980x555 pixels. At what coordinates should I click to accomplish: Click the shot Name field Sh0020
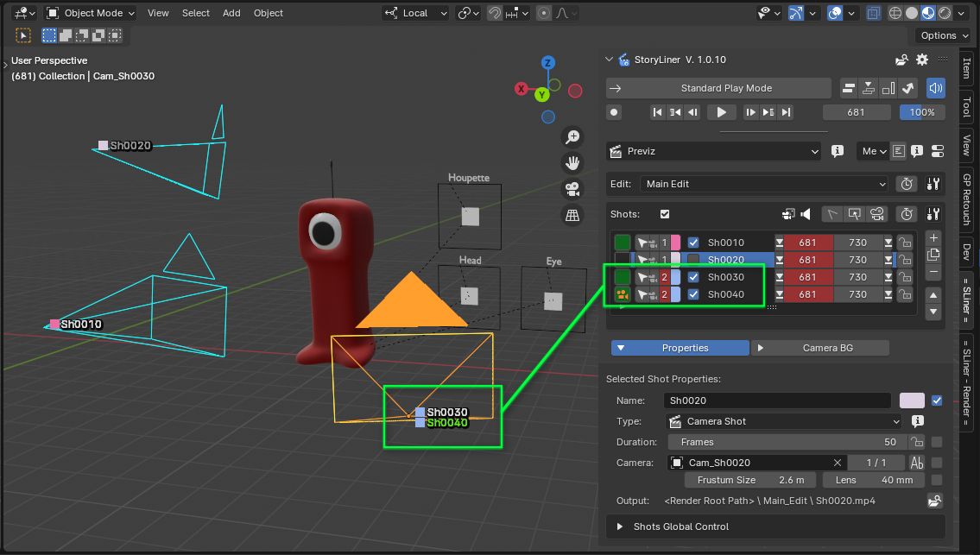point(777,400)
